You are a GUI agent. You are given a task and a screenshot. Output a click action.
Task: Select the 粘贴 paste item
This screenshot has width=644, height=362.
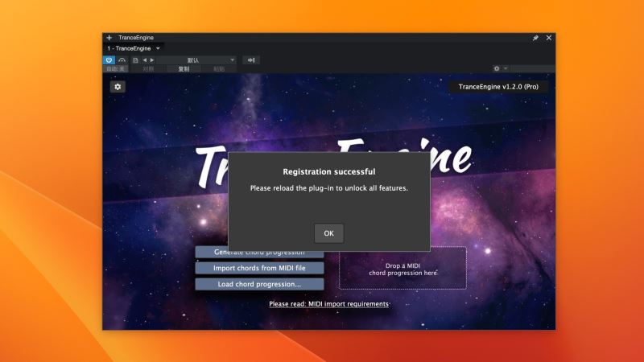pyautogui.click(x=218, y=69)
